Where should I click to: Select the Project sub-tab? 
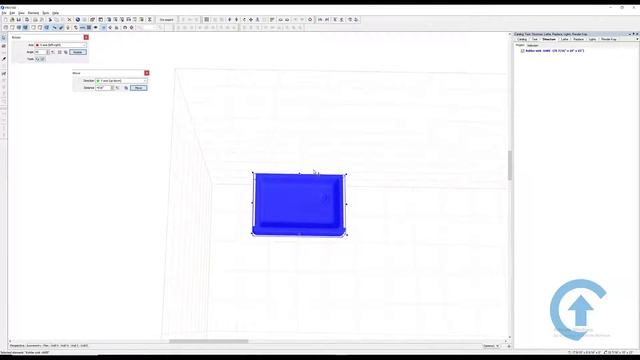tap(520, 45)
